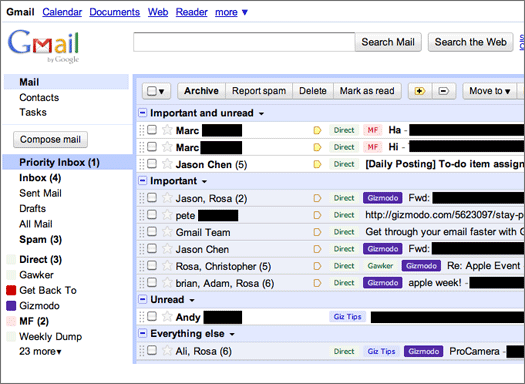Screen dimensions: 525x384
Task: Click red Get Back To label color swatch
Action: [11, 290]
